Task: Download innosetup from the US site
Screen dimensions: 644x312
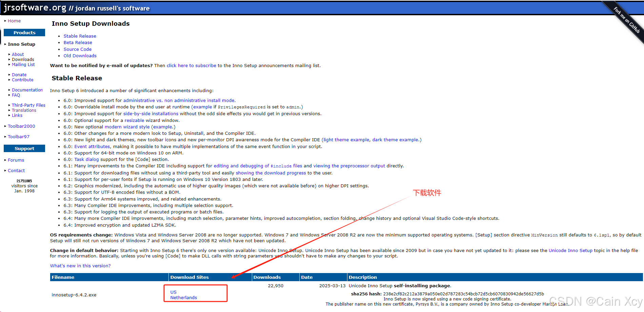Action: click(173, 292)
